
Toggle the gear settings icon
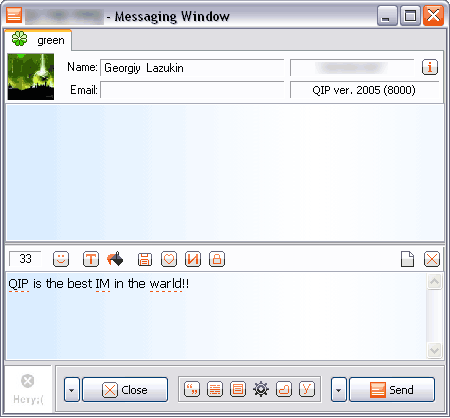[x=261, y=389]
